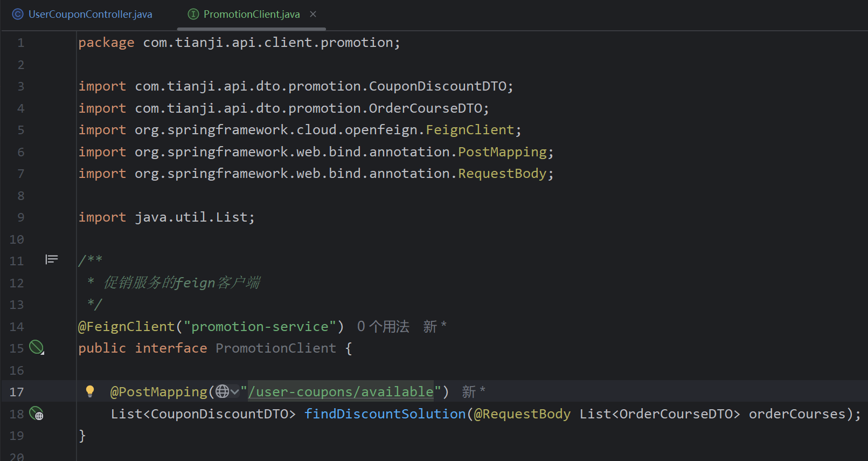Click the CouponDiscountDTO import line

coord(296,86)
